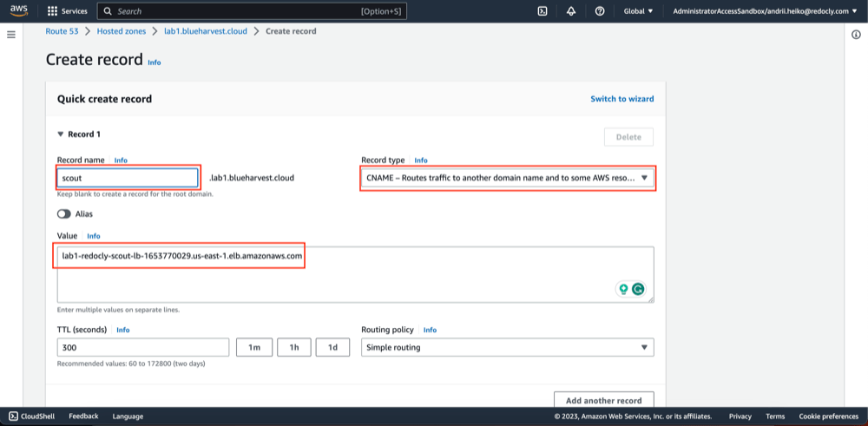The image size is (868, 426).
Task: Click the lightbulb icon in Value box
Action: pyautogui.click(x=624, y=289)
